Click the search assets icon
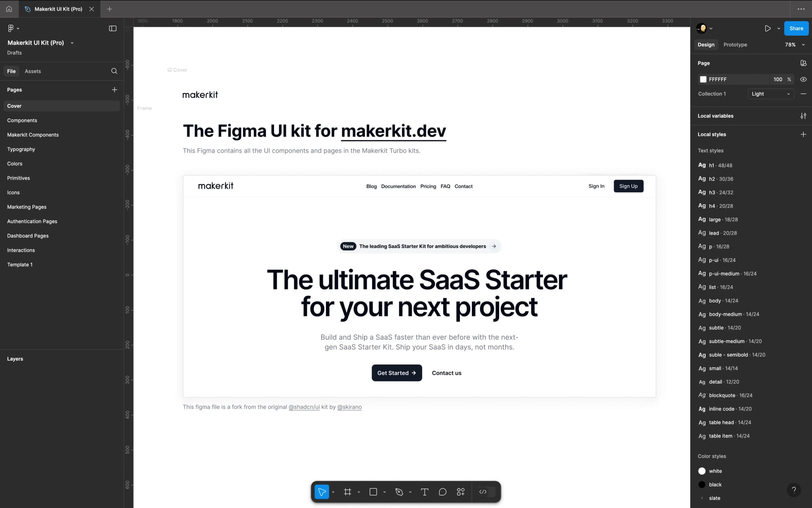812x508 pixels. [114, 71]
